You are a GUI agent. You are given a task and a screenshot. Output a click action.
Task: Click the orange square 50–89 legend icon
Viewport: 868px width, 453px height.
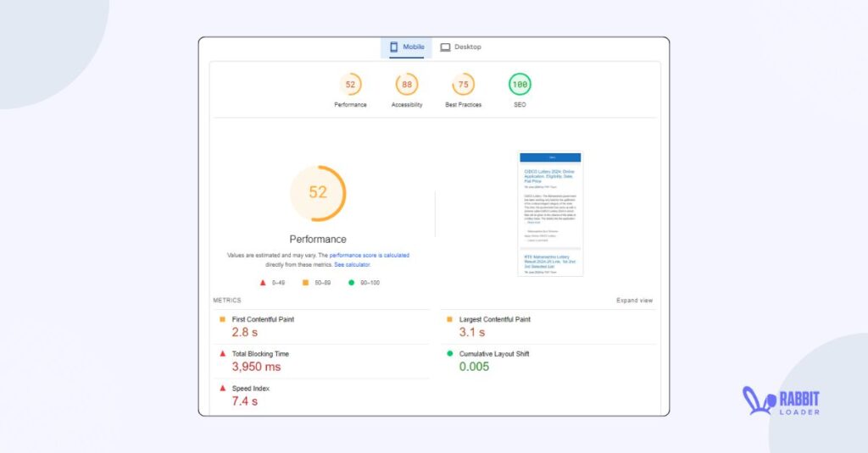(x=305, y=283)
